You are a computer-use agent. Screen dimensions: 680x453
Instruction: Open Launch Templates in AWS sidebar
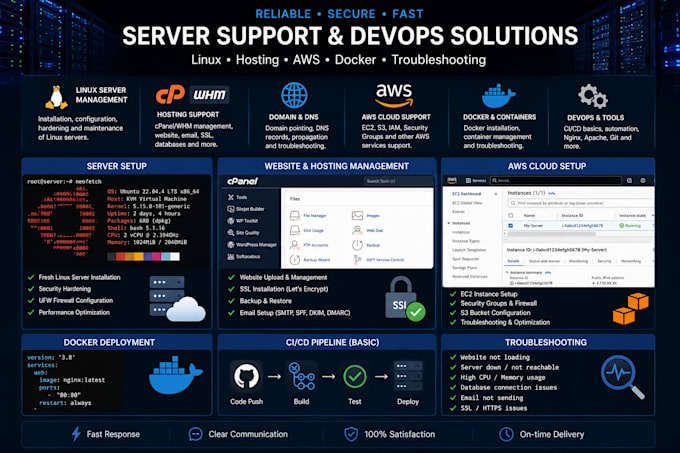tap(469, 250)
